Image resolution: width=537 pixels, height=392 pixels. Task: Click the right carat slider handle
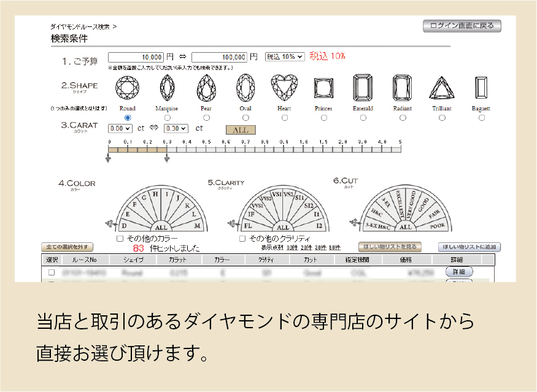pyautogui.click(x=166, y=158)
